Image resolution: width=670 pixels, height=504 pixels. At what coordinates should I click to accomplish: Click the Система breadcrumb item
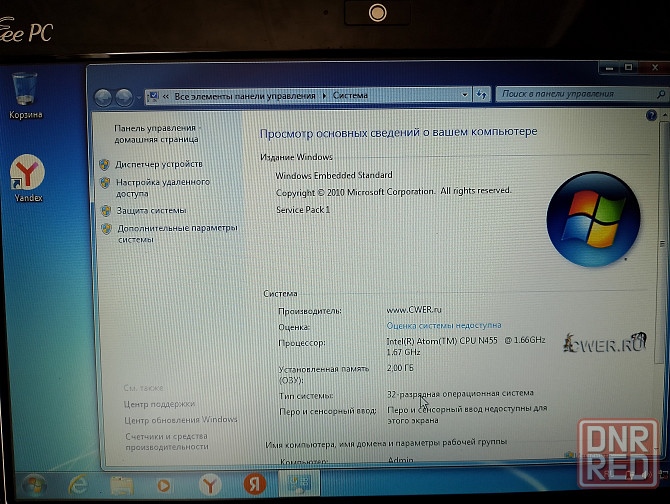click(350, 95)
